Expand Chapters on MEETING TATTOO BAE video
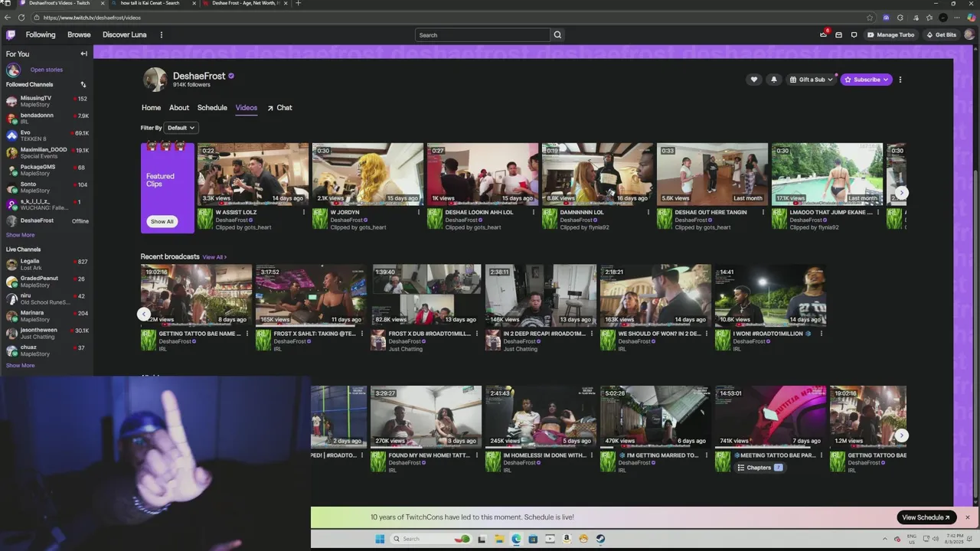The width and height of the screenshot is (980, 551). coord(759,468)
